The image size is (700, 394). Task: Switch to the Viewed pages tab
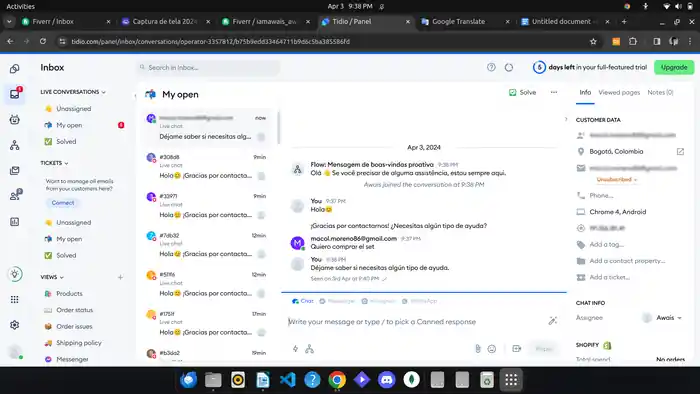click(x=619, y=92)
